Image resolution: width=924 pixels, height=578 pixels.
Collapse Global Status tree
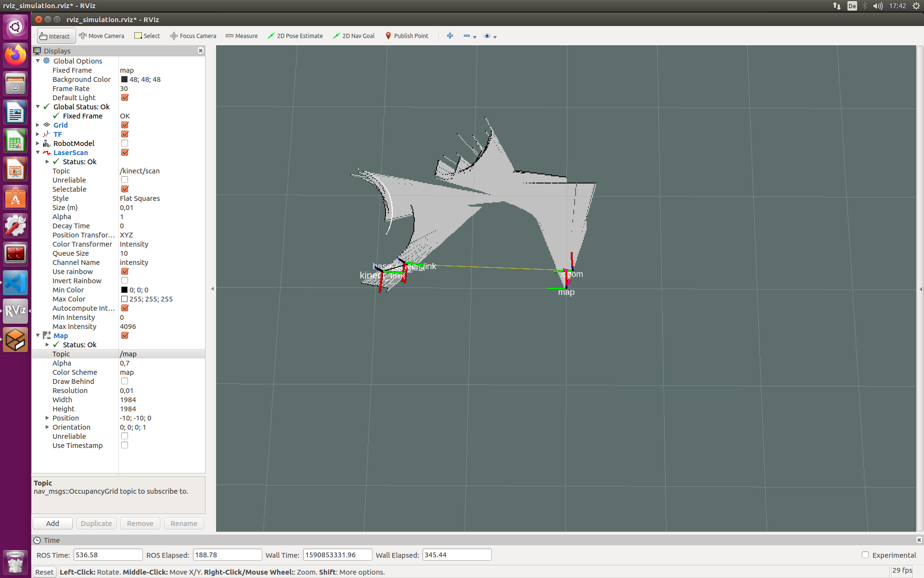click(x=38, y=106)
